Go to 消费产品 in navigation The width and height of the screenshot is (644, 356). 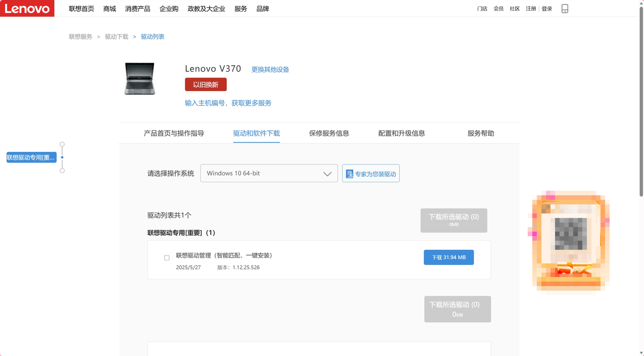coord(138,9)
